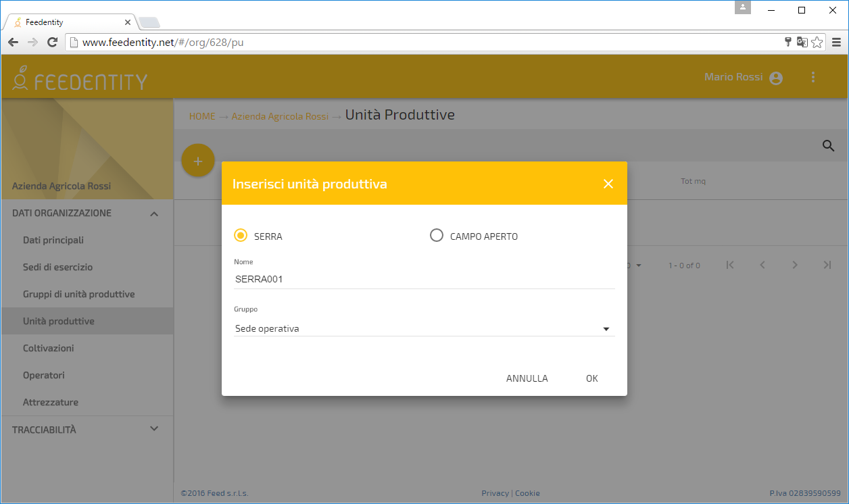Close the Inserisci unità produttiva dialog
849x504 pixels.
point(608,184)
